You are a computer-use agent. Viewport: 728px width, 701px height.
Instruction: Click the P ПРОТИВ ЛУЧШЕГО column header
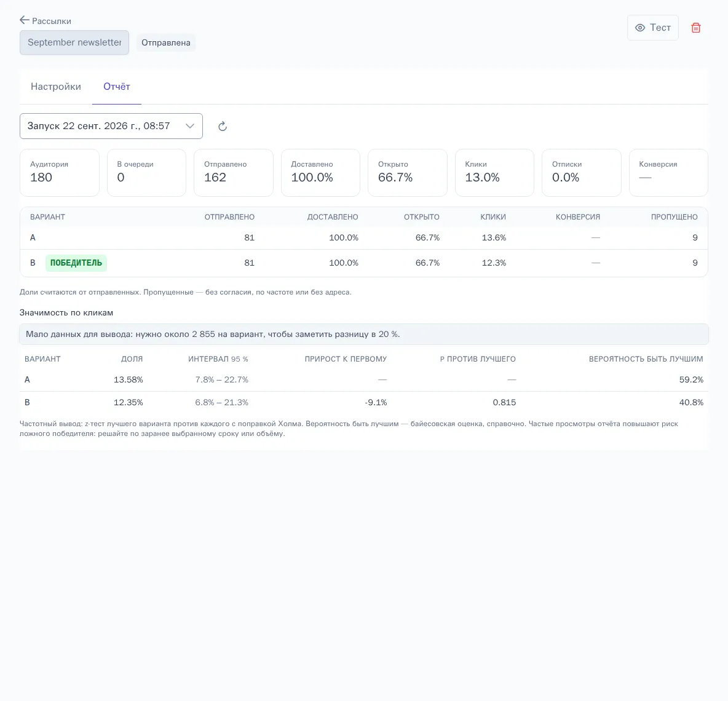pos(478,359)
